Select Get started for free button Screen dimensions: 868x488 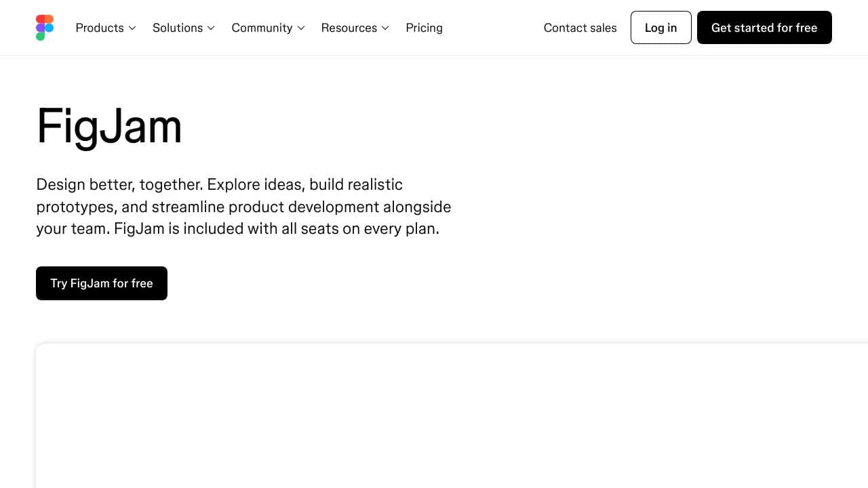(764, 28)
